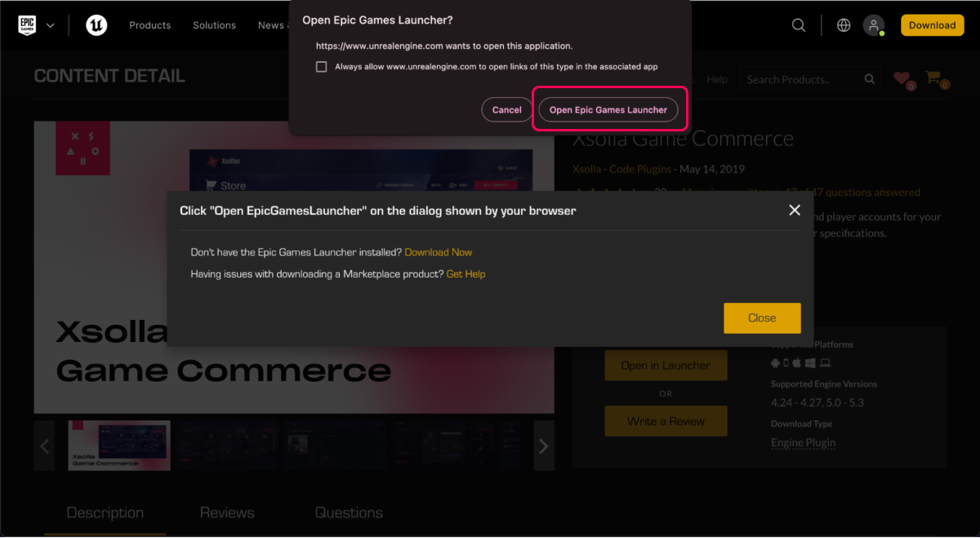Open the shopping cart icon
The image size is (980, 538).
tap(934, 79)
